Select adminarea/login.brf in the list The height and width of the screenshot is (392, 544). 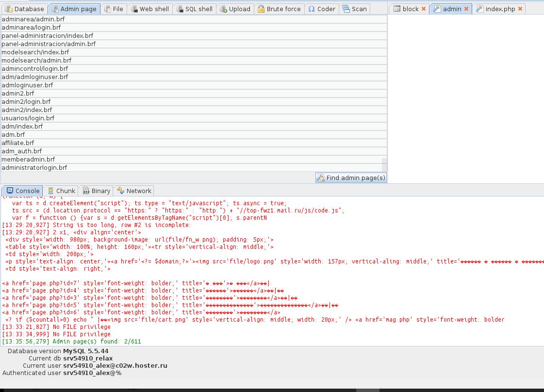31,27
